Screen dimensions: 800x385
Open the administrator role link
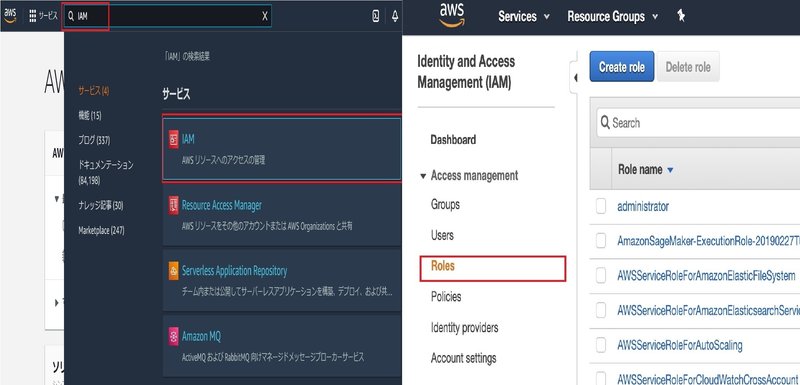(643, 207)
